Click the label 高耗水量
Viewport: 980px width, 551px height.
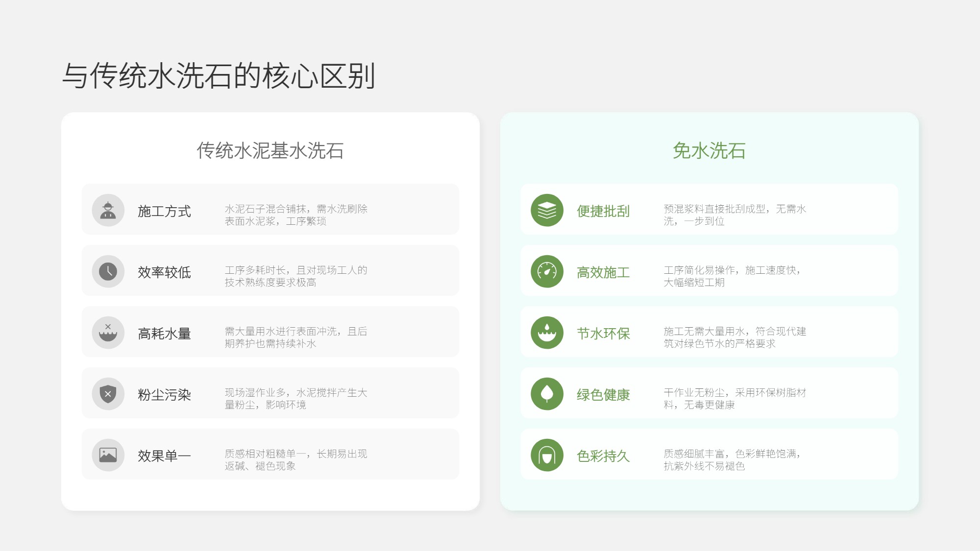[164, 334]
